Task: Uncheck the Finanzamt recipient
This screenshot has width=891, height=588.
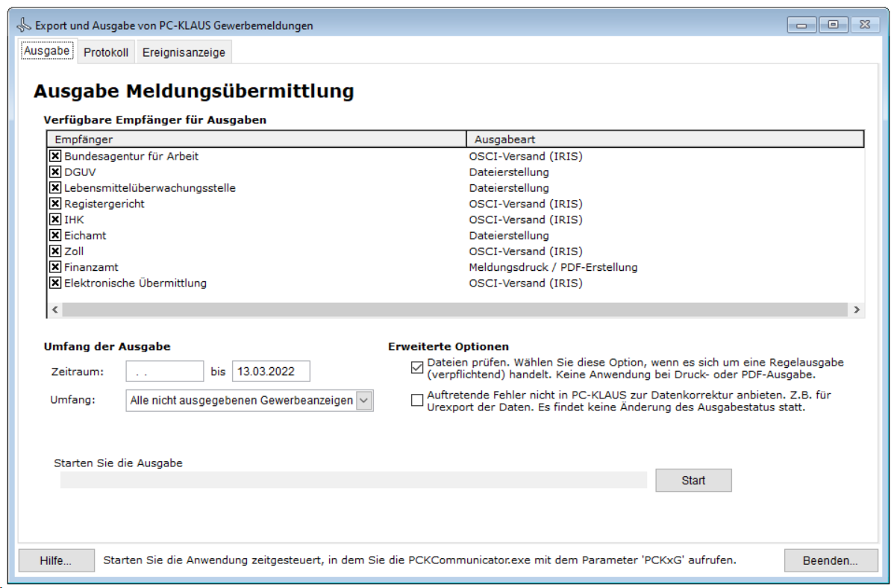Action: 55,267
